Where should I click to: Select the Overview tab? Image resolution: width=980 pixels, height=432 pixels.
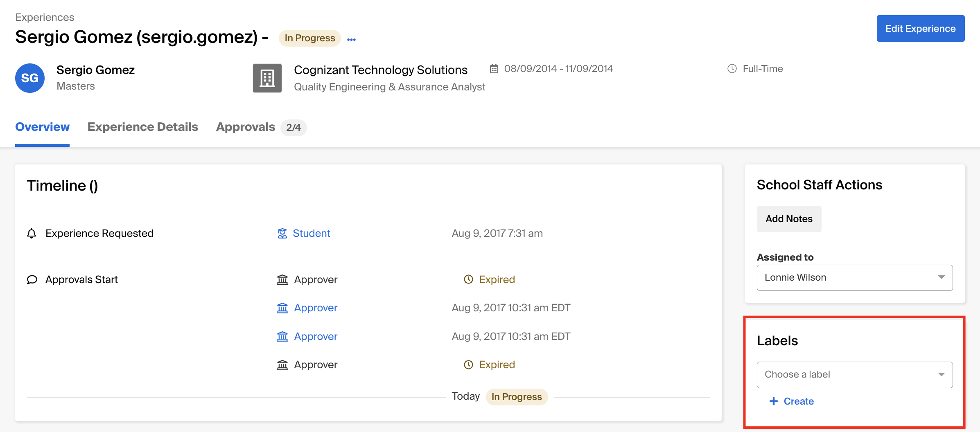[x=42, y=127]
